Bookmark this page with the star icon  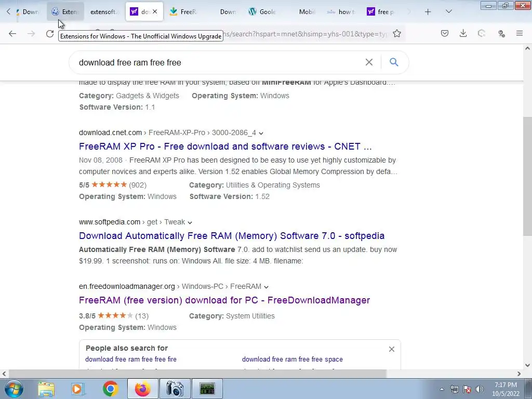pyautogui.click(x=397, y=34)
